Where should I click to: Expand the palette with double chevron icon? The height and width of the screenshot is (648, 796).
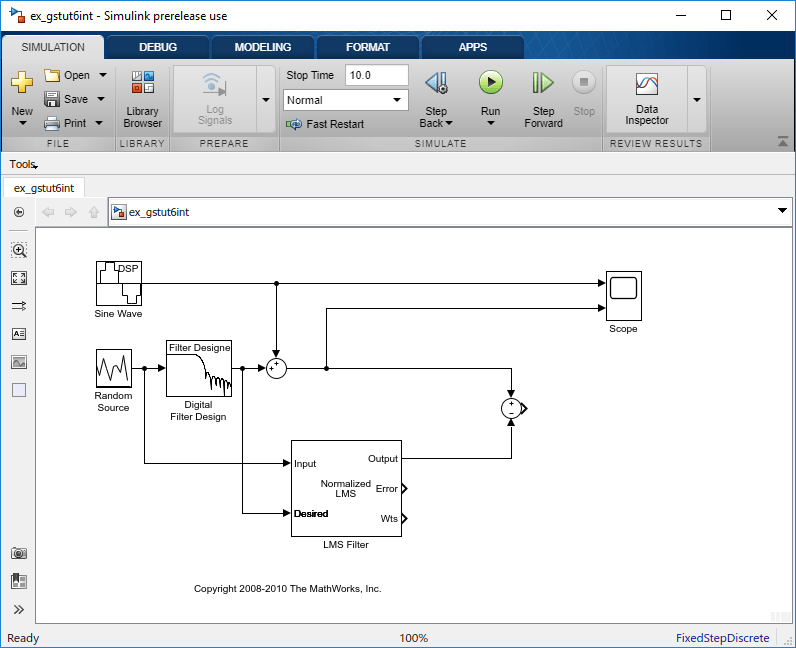tap(19, 609)
